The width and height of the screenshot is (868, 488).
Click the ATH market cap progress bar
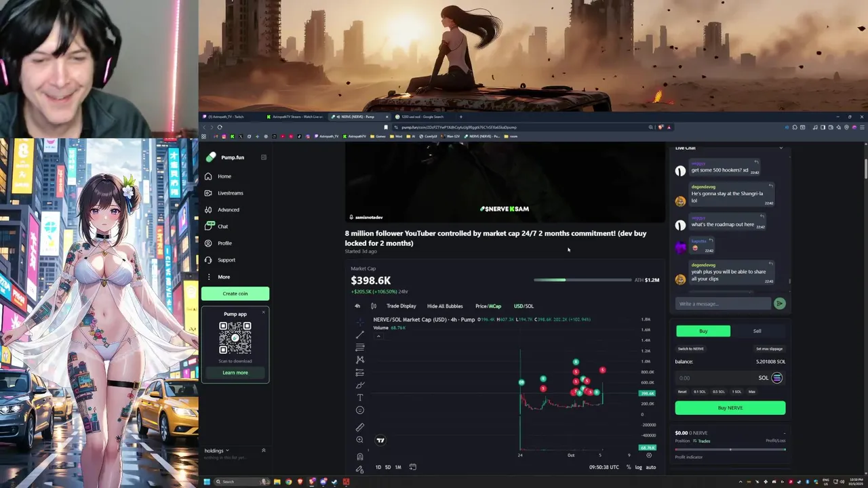pos(583,280)
